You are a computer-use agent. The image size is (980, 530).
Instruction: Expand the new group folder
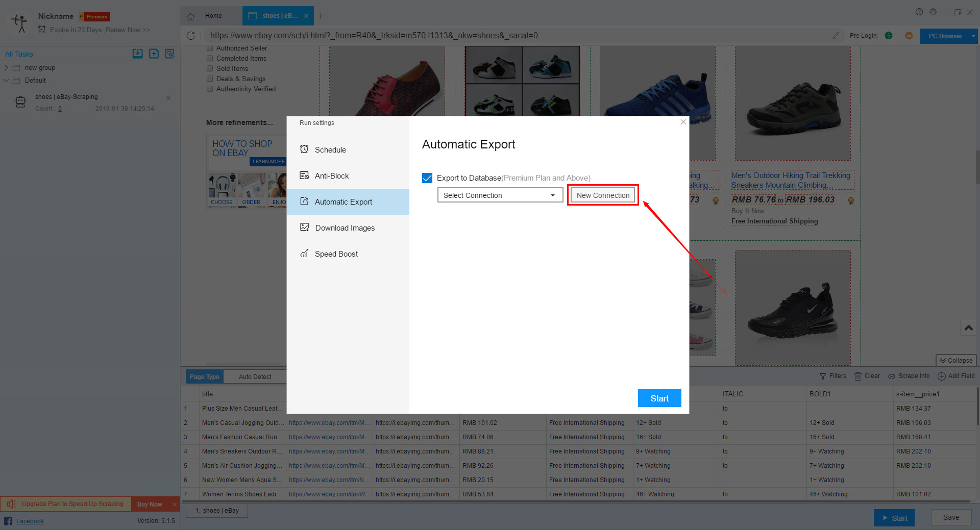point(7,68)
